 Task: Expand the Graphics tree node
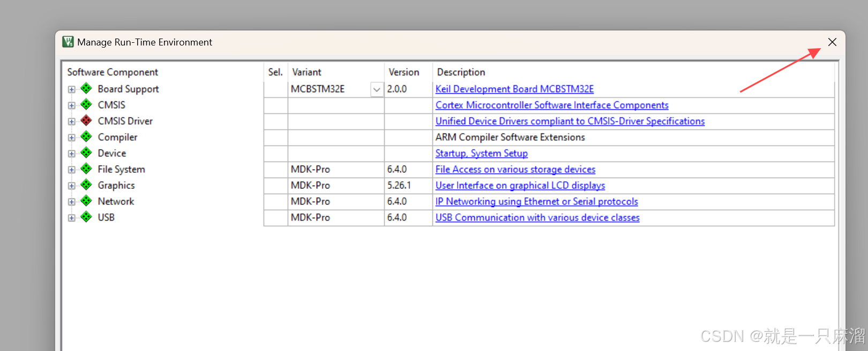[x=71, y=186]
